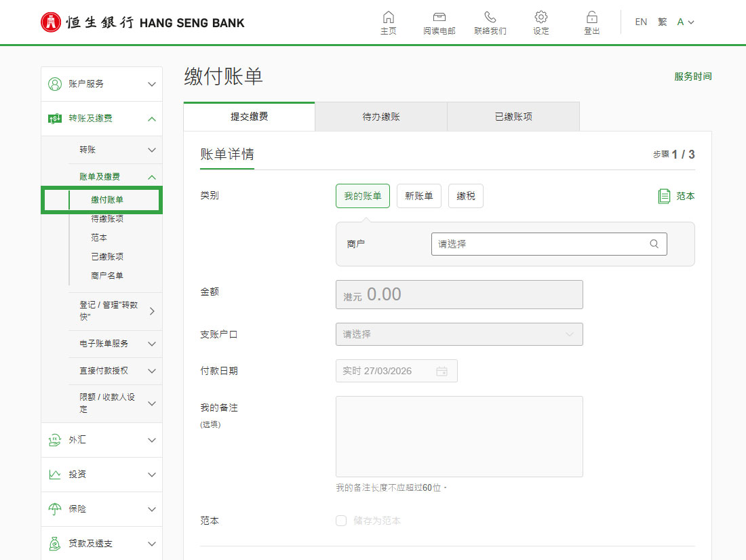Open the 范本 document icon

coord(664,196)
